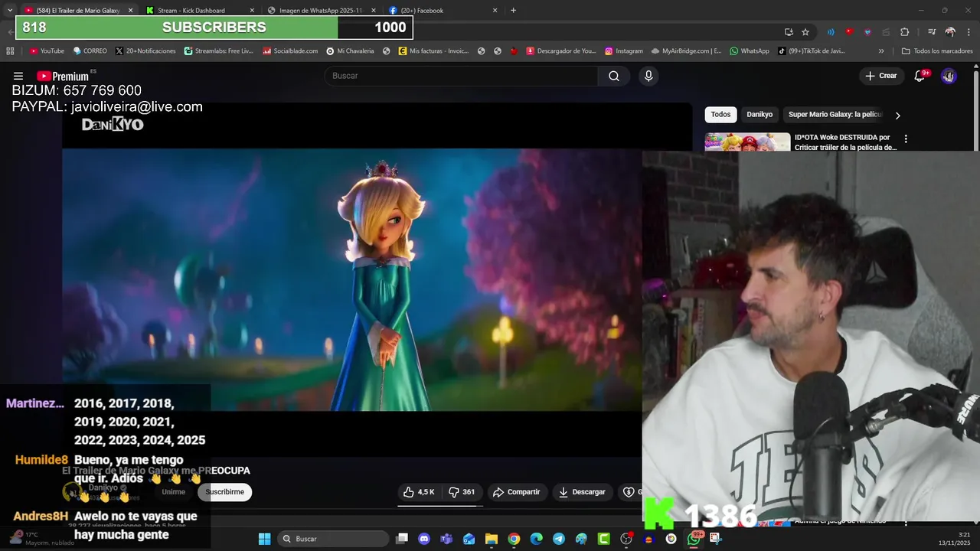980x551 pixels.
Task: Open the Descargador de YouTube bookmark
Action: point(561,51)
